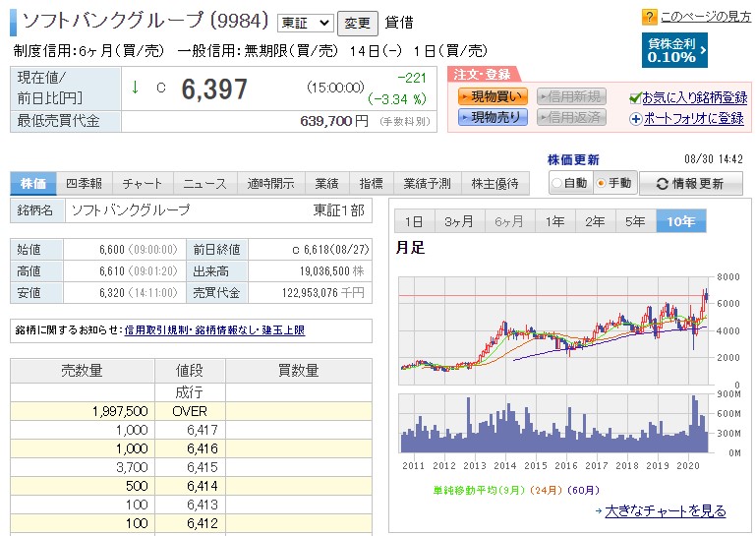Select 5年 chart range tab
Image resolution: width=756 pixels, height=536 pixels.
635,221
